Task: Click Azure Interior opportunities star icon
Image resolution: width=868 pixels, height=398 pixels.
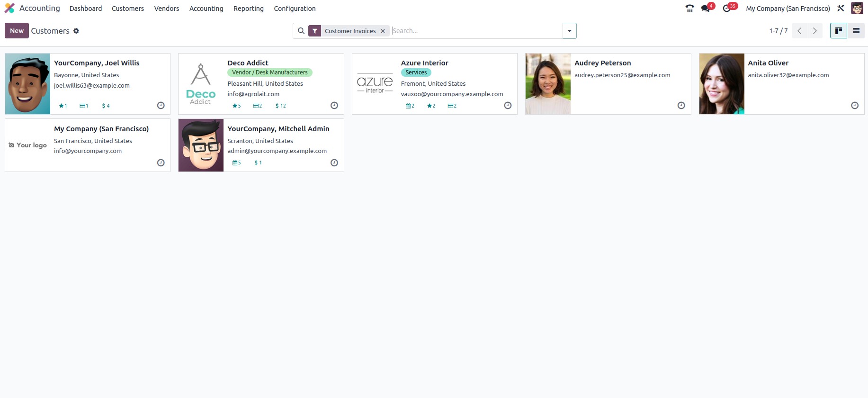Action: tap(430, 106)
